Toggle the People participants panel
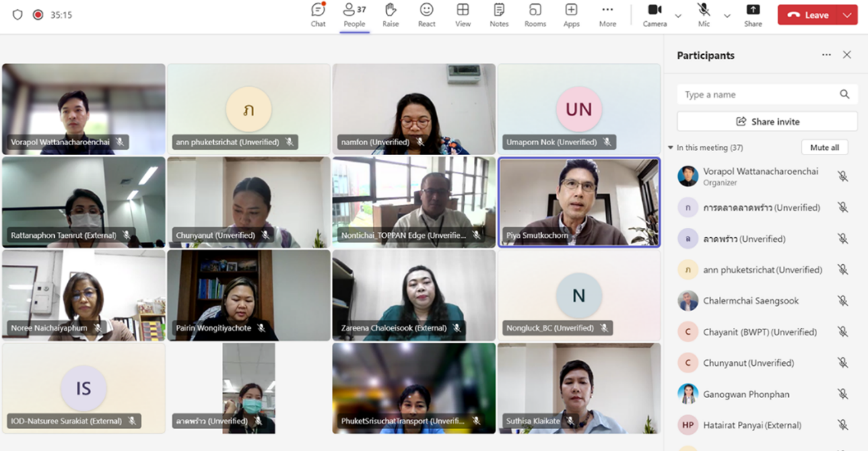 coord(354,15)
